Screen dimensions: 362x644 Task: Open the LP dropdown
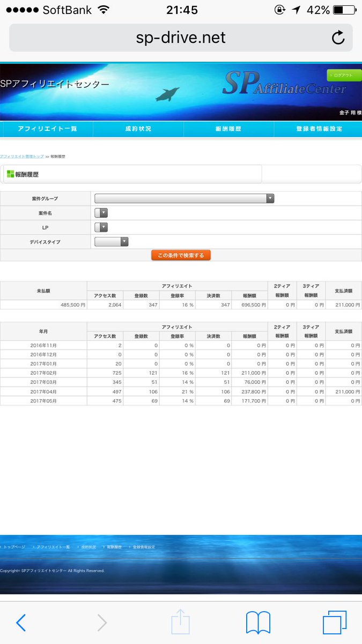click(x=101, y=228)
